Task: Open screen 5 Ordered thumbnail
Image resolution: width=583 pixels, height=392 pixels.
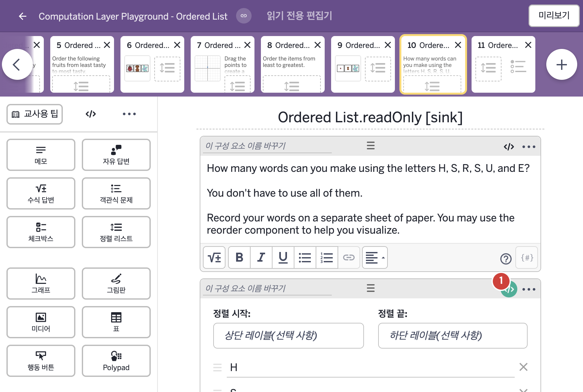Action: tap(82, 64)
